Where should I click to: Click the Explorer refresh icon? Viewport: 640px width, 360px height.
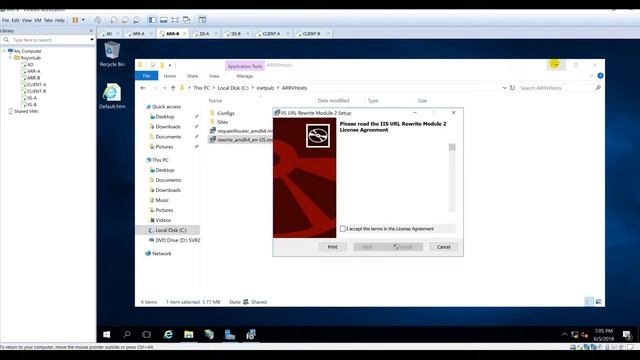pos(512,88)
